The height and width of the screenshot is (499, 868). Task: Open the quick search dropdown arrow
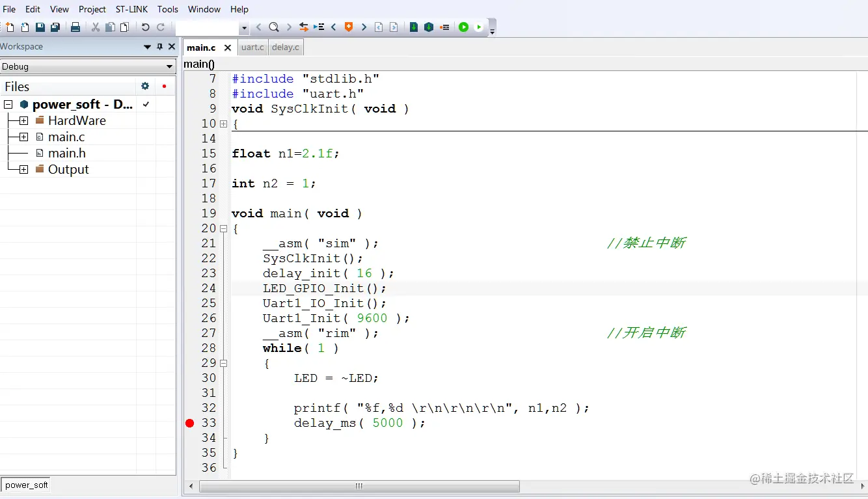click(245, 28)
